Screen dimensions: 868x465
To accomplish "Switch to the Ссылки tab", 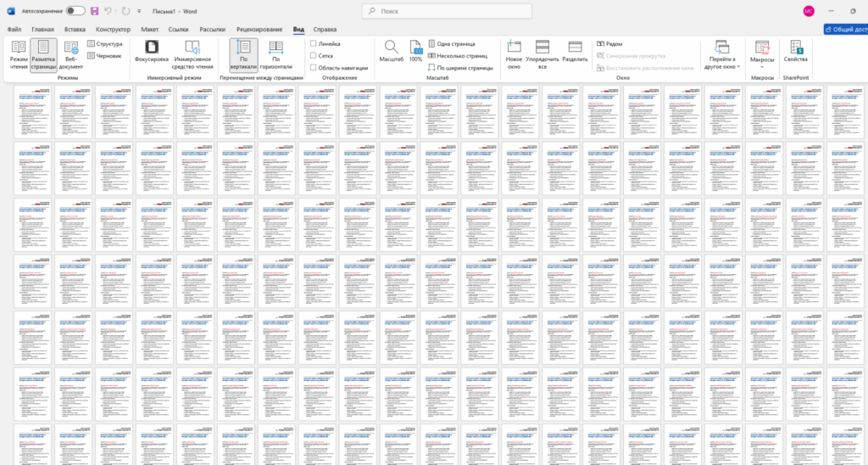I will tap(178, 30).
